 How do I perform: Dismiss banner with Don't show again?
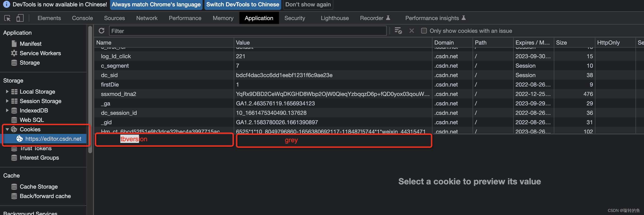click(308, 4)
